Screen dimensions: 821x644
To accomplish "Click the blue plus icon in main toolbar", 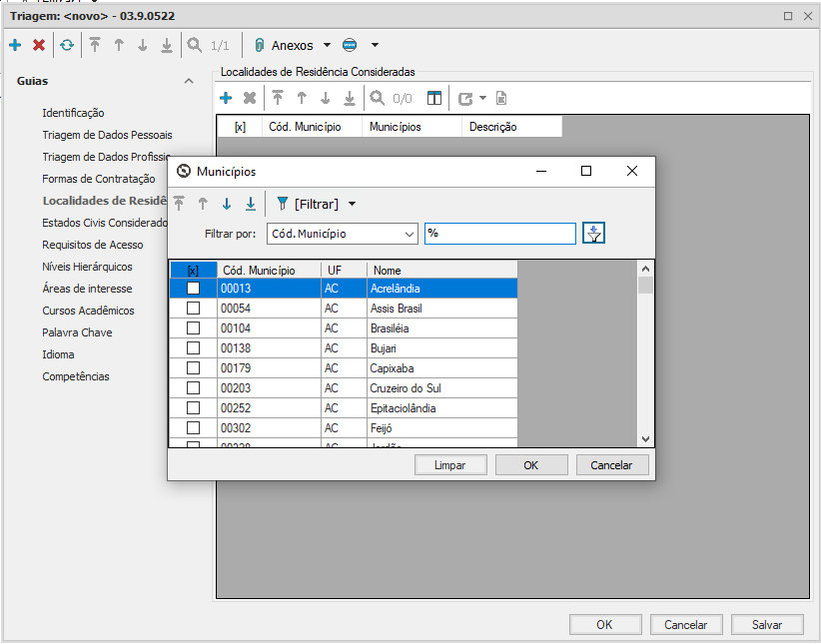I will (15, 45).
